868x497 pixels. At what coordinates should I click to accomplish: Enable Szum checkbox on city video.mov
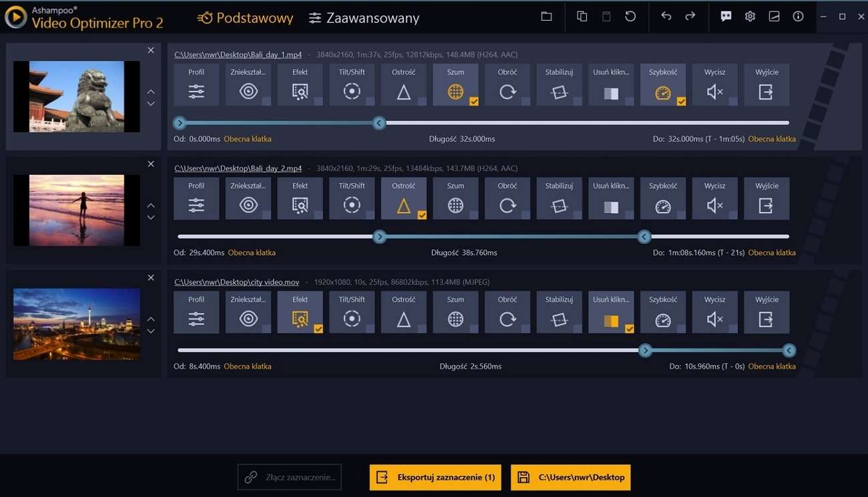pyautogui.click(x=474, y=329)
